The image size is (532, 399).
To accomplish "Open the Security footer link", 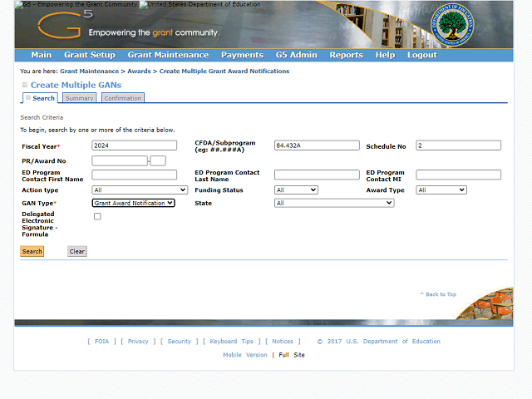I will [180, 342].
